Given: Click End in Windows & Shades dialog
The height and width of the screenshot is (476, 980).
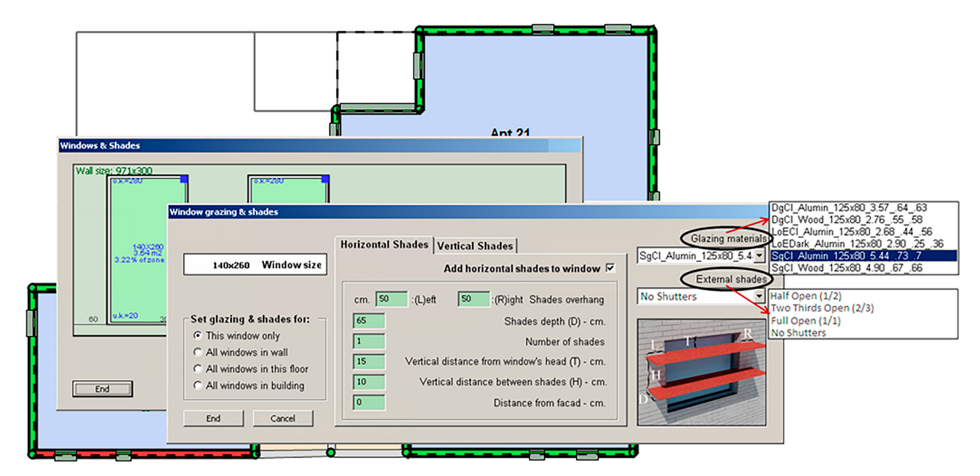Looking at the screenshot, I should pyautogui.click(x=102, y=389).
